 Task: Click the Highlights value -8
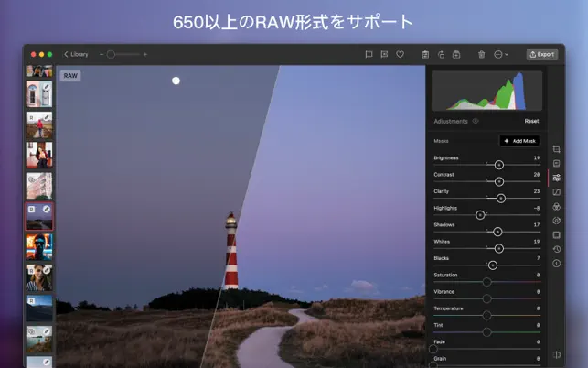pyautogui.click(x=537, y=208)
